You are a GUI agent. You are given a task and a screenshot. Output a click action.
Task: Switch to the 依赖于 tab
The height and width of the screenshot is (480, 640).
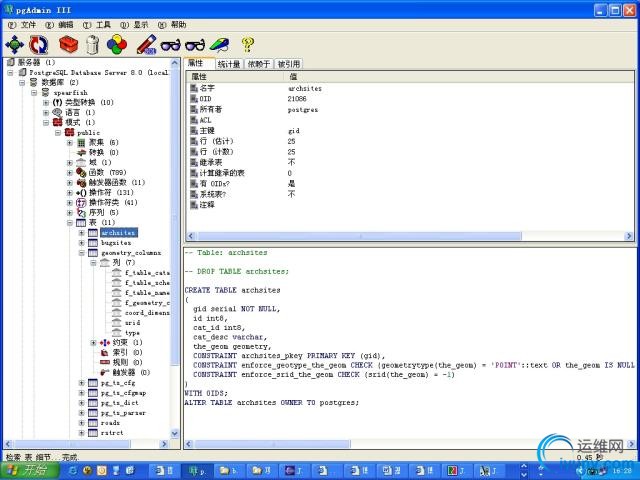point(259,64)
